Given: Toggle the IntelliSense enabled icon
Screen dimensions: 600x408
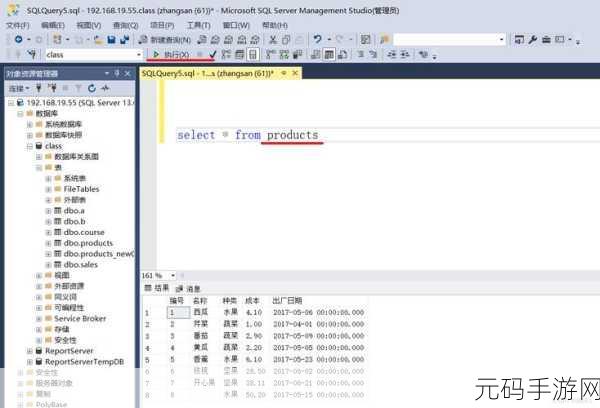Looking at the screenshot, I should [253, 55].
